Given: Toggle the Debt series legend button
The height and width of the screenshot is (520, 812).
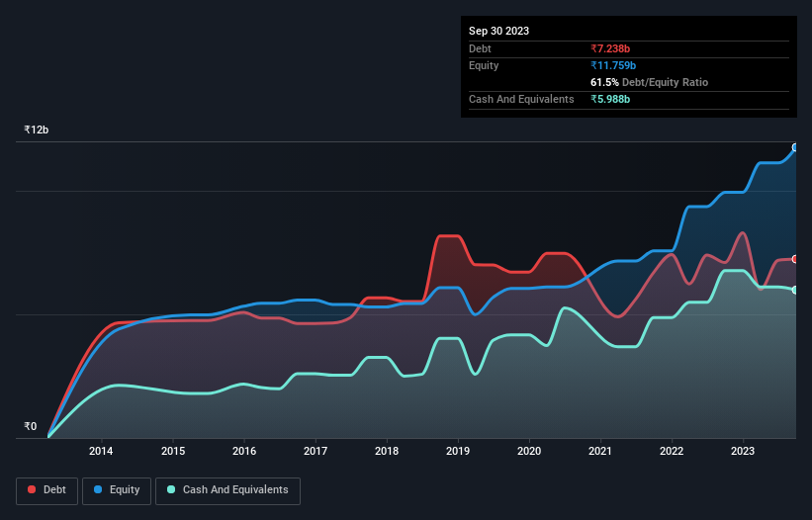Looking at the screenshot, I should point(46,490).
